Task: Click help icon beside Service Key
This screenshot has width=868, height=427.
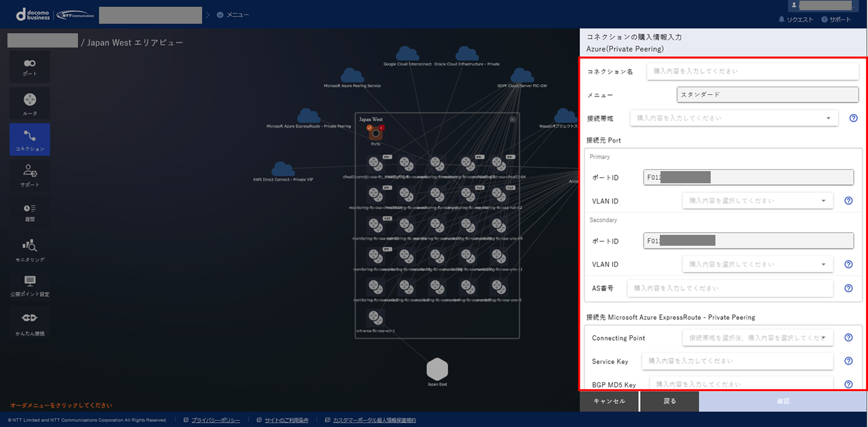Action: 848,361
